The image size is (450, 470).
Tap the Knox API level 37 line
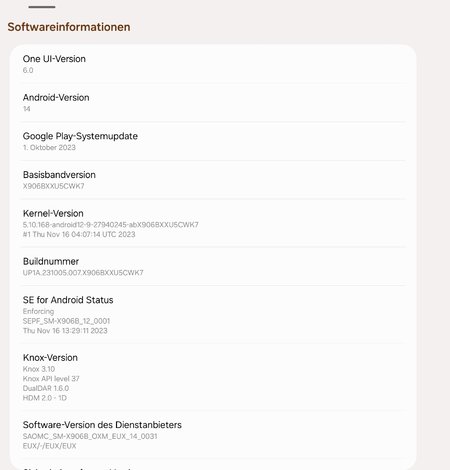point(51,379)
